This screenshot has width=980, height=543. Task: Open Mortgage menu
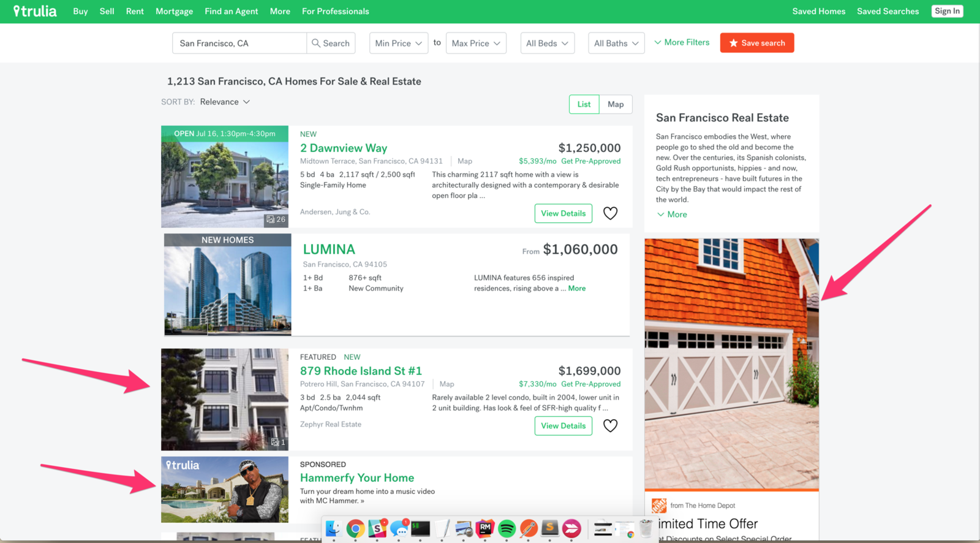[x=174, y=11]
